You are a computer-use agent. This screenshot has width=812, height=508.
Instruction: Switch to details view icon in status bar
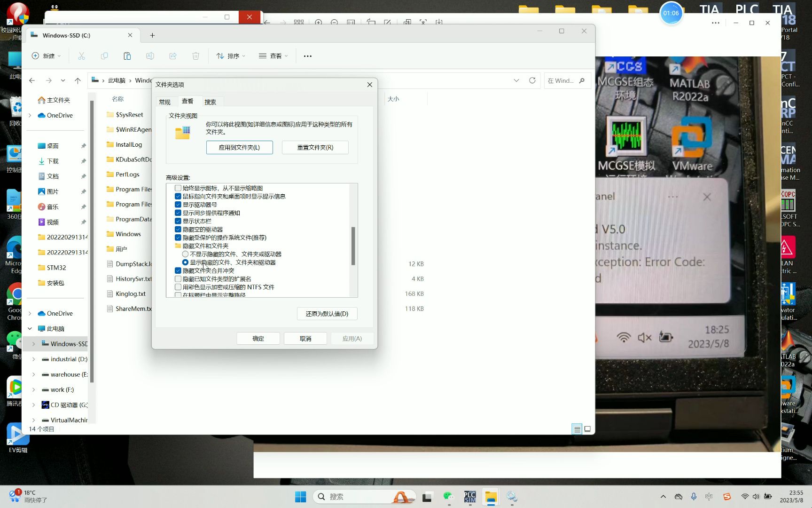(577, 429)
